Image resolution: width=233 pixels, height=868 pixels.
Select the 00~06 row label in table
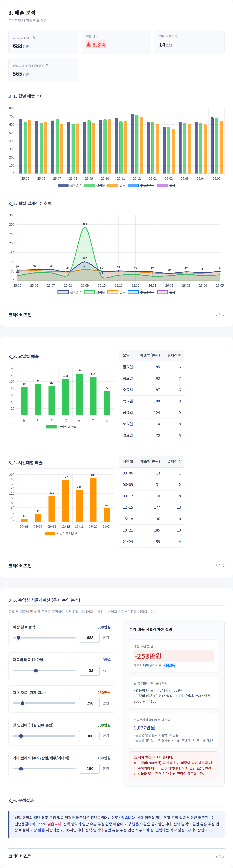[128, 473]
